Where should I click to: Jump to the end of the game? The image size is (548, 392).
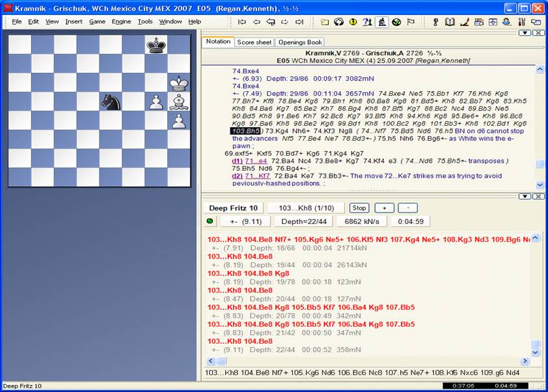(299, 21)
